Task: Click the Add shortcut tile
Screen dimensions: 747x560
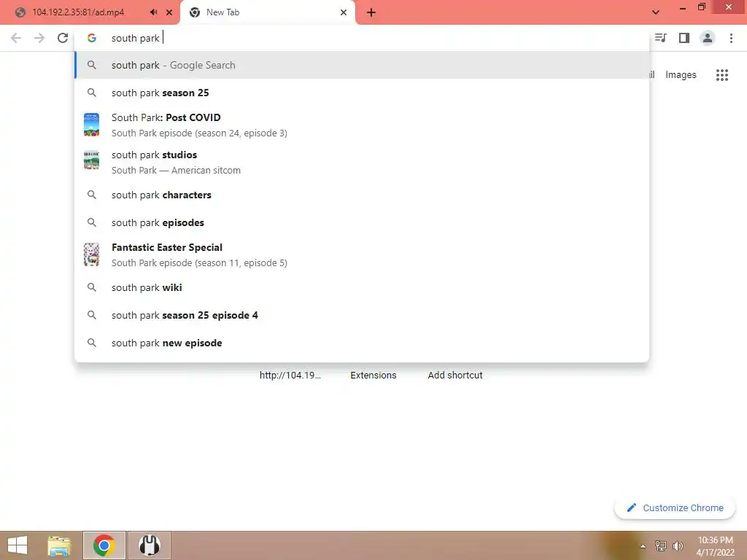Action: 455,376
